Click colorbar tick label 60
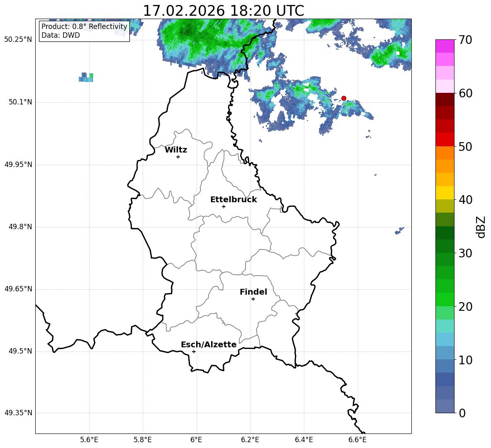The height and width of the screenshot is (448, 491). point(465,93)
